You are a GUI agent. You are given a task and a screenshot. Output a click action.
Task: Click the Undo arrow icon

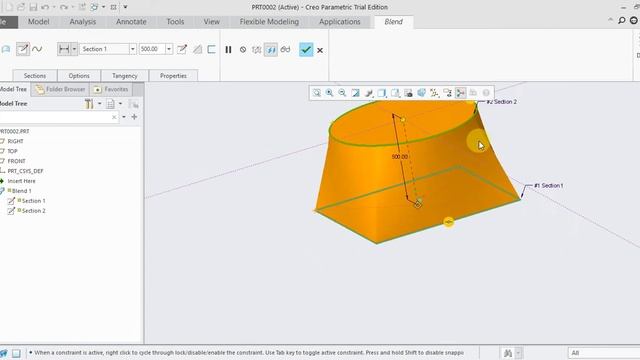tap(45, 7)
